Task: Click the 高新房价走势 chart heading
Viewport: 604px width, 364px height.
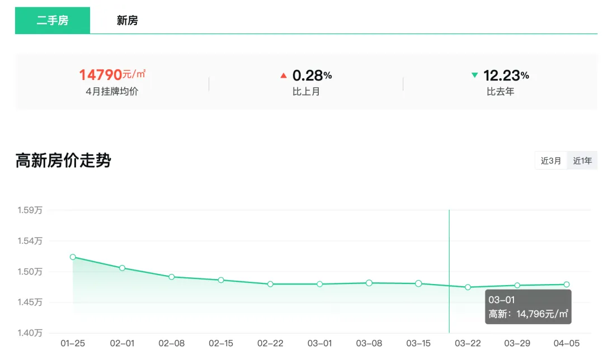Action: click(x=63, y=160)
